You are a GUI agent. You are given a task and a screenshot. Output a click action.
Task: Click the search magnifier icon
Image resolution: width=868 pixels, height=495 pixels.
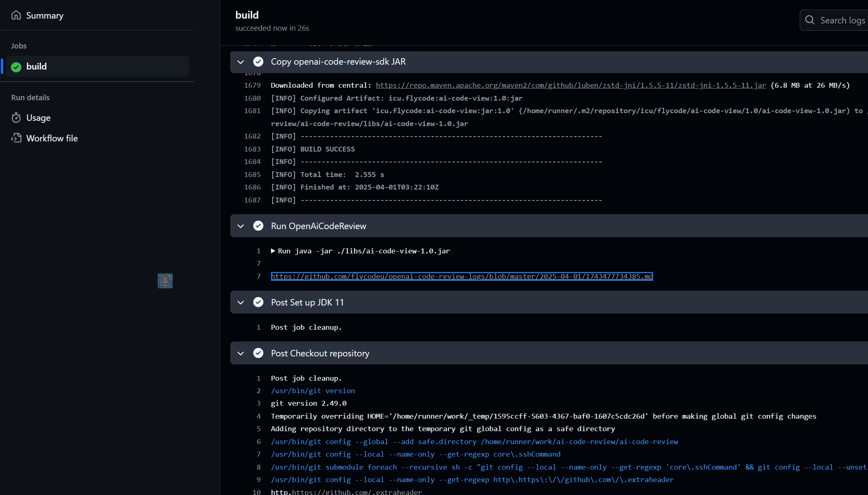click(x=809, y=20)
